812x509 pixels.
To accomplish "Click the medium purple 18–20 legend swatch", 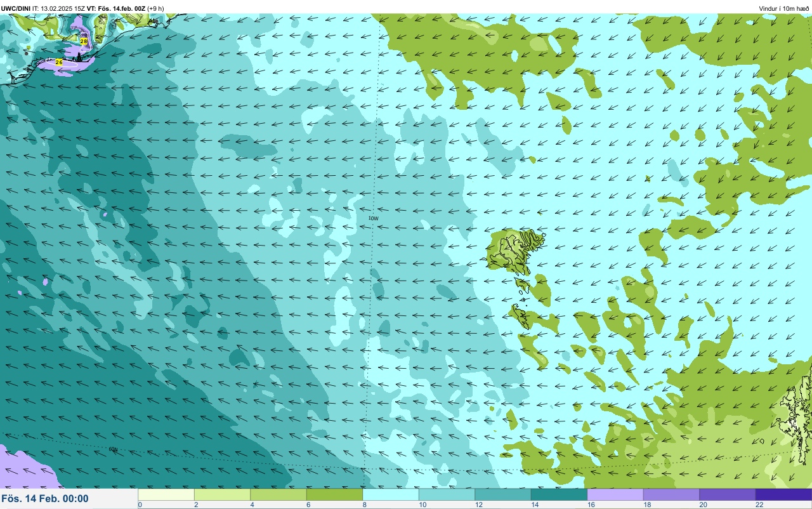I will (671, 494).
